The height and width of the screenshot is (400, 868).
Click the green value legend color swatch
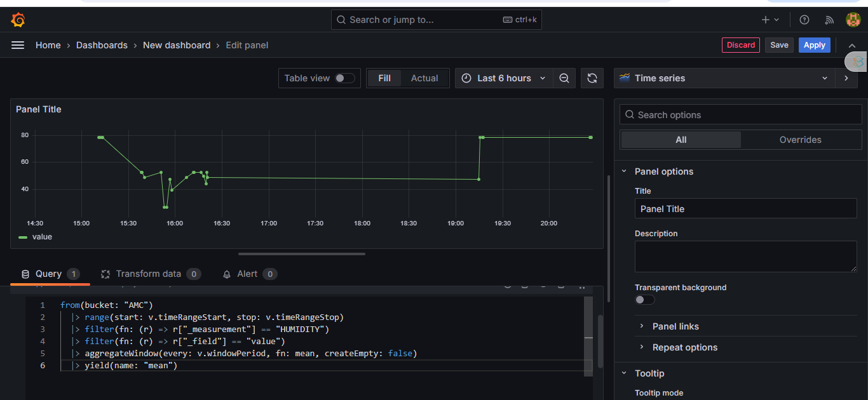coord(23,237)
